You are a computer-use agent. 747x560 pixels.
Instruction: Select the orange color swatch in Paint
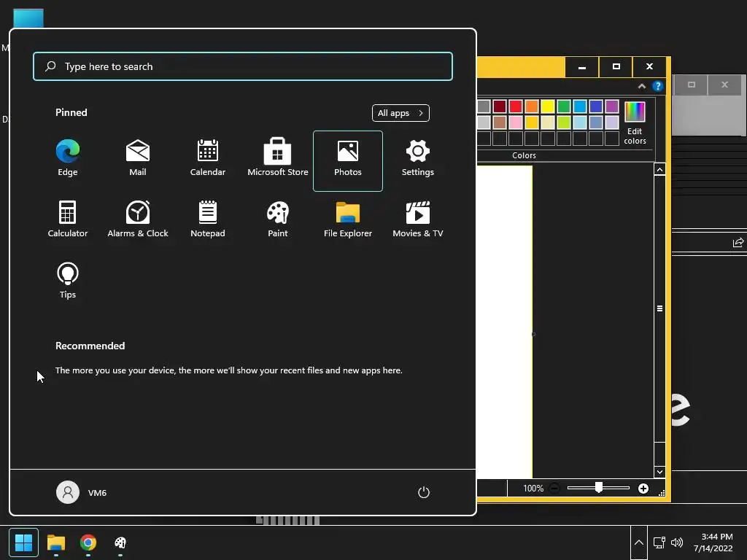click(532, 106)
